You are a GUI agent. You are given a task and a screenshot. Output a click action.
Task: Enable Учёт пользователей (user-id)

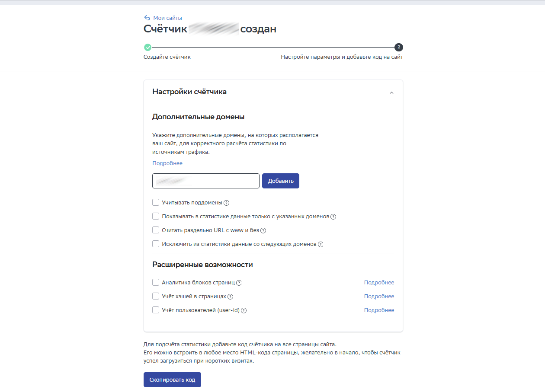click(x=156, y=309)
